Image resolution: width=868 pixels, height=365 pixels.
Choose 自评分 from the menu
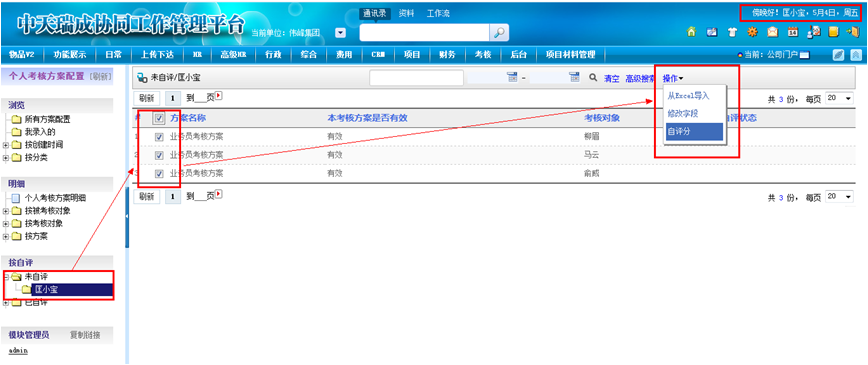click(695, 132)
